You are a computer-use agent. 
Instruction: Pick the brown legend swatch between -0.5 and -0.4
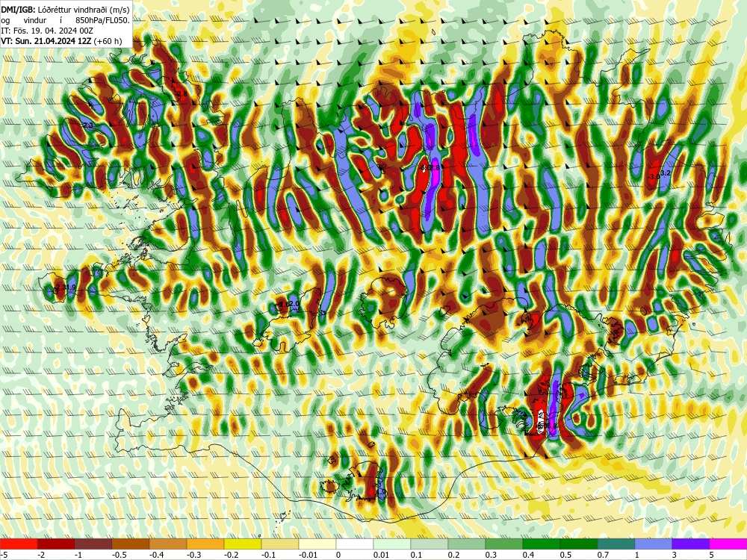(131, 544)
